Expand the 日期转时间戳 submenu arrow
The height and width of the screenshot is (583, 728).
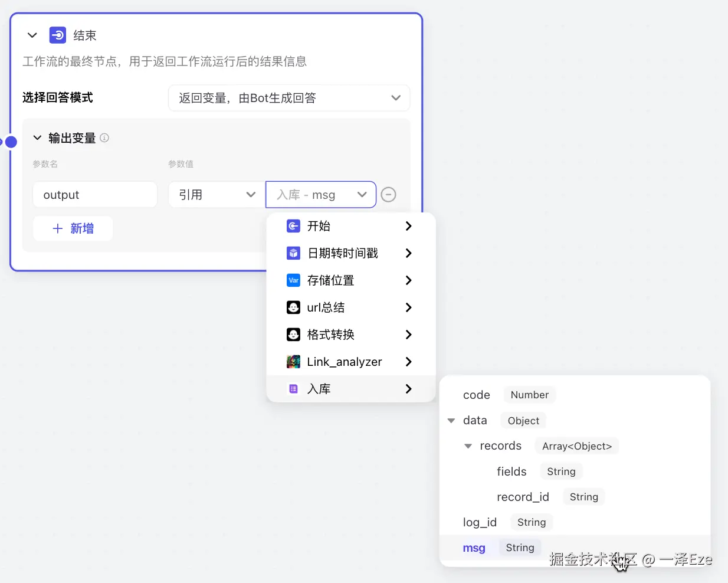(x=408, y=253)
